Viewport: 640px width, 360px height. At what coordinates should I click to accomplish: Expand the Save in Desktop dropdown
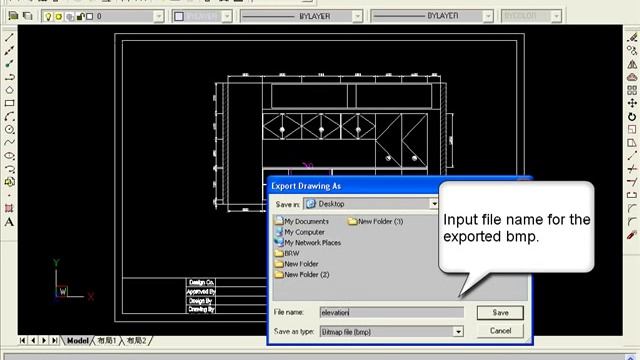(x=434, y=204)
